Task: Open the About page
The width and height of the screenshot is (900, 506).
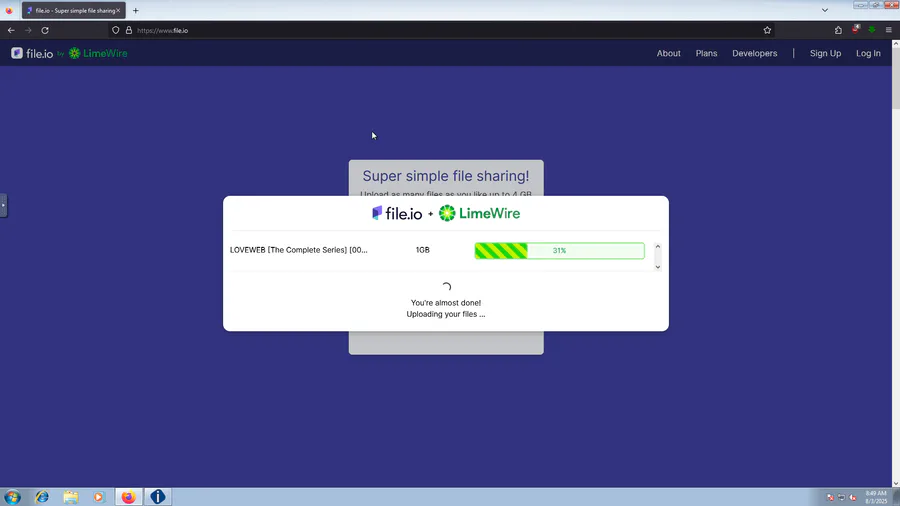Action: tap(668, 53)
